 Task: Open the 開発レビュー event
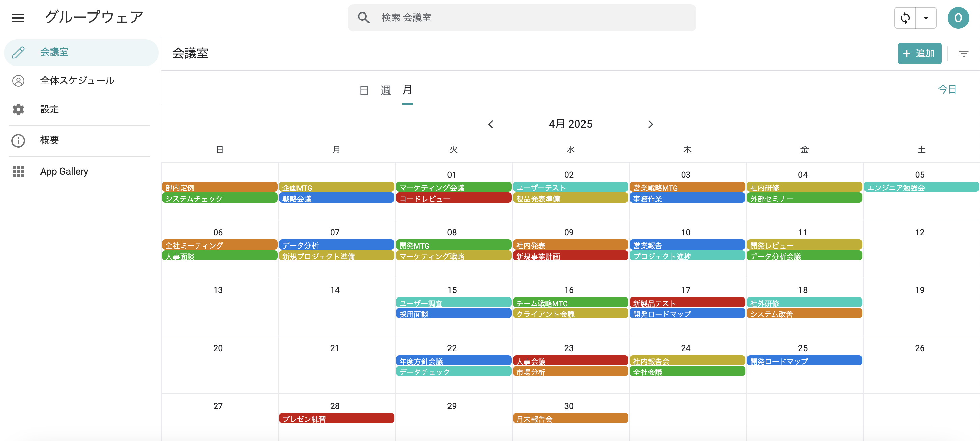click(x=804, y=245)
